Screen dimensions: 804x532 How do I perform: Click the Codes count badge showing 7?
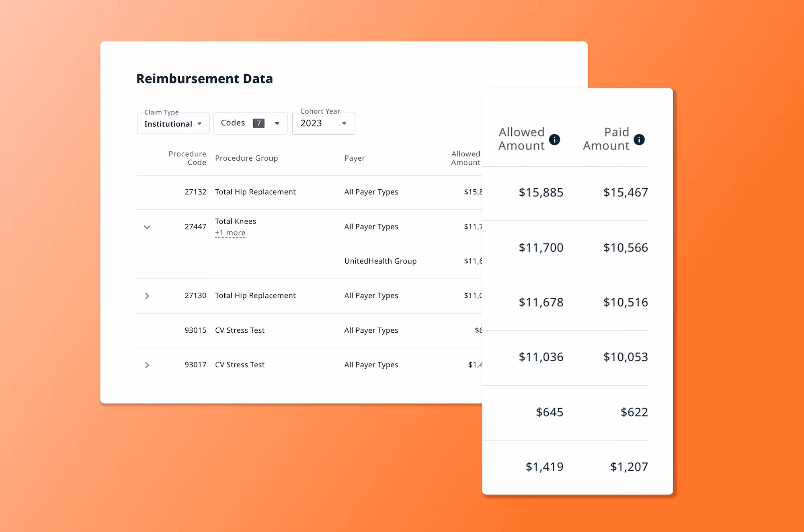pyautogui.click(x=258, y=123)
